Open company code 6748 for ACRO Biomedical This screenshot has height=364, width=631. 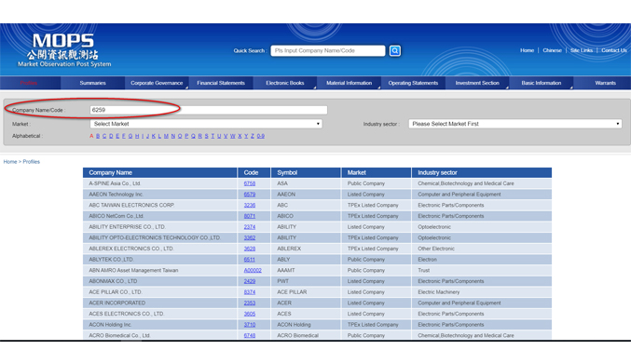(x=250, y=335)
